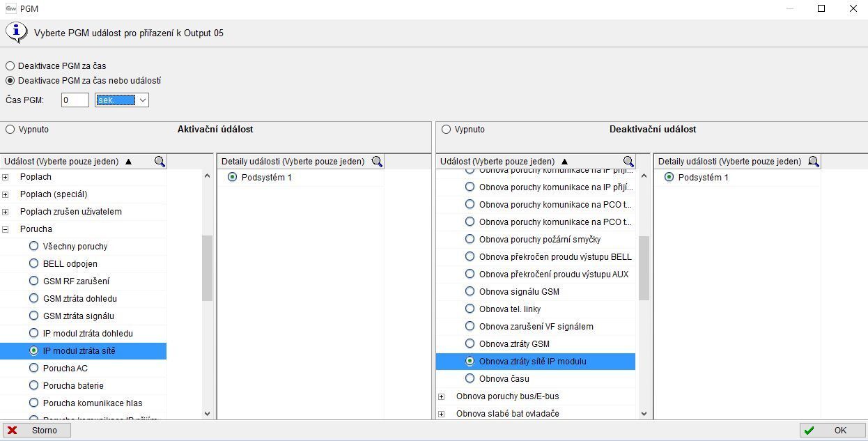Select 'Deaktivace PGM za čas' option
The height and width of the screenshot is (441, 868).
(x=10, y=66)
